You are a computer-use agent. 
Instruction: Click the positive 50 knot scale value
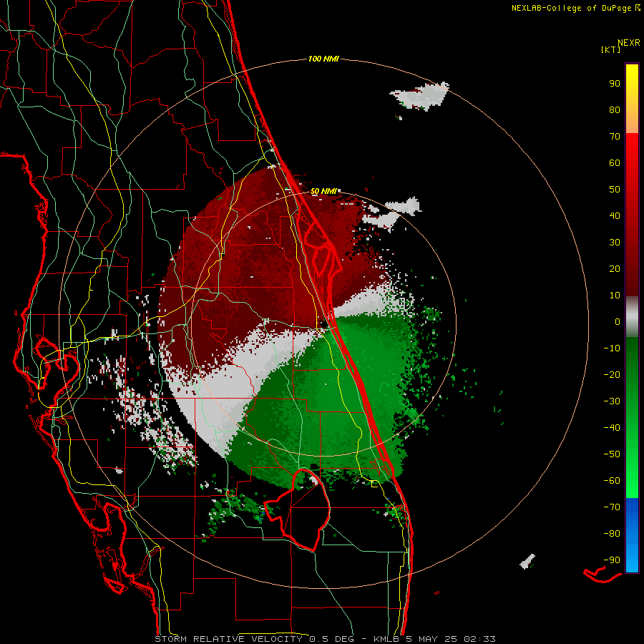[615, 190]
